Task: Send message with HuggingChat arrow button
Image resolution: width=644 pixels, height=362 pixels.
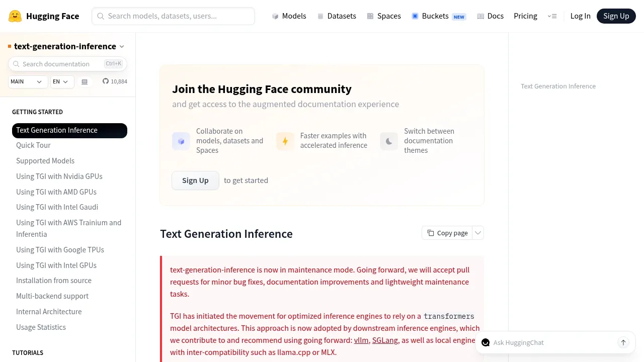Action: point(623,342)
